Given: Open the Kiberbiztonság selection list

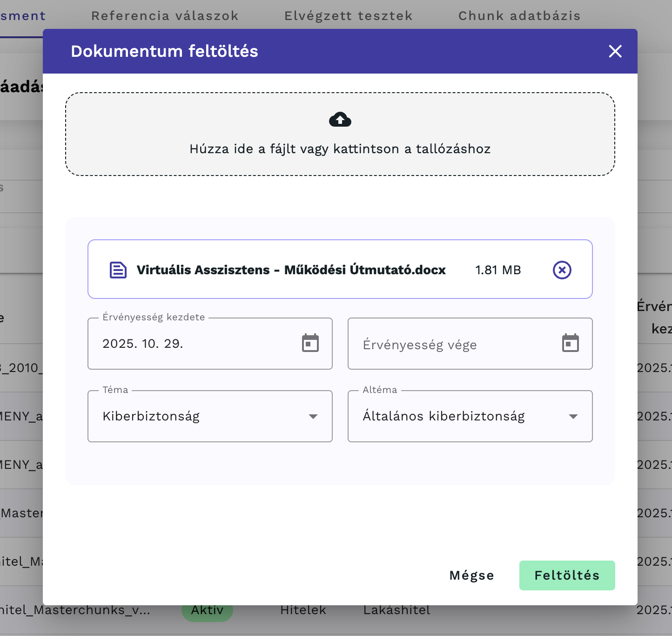Looking at the screenshot, I should [210, 416].
